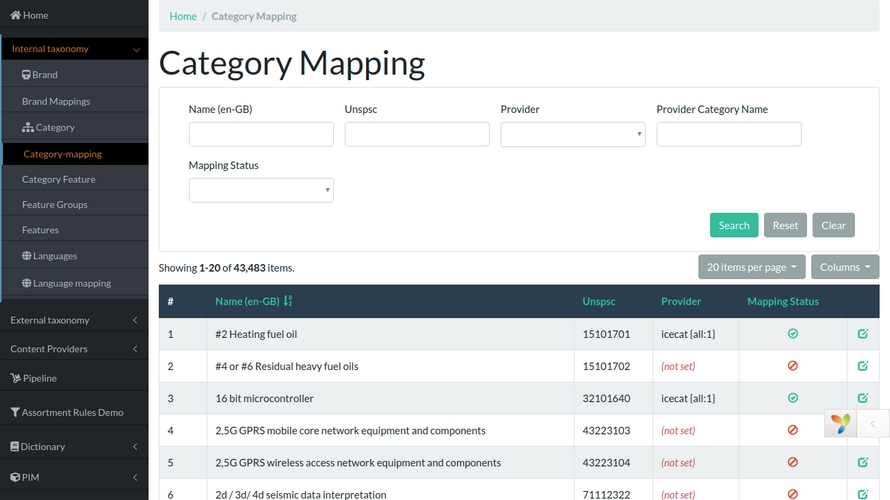Click the edit icon for 16 bit microcontroller
Image resolution: width=890 pixels, height=500 pixels.
863,398
